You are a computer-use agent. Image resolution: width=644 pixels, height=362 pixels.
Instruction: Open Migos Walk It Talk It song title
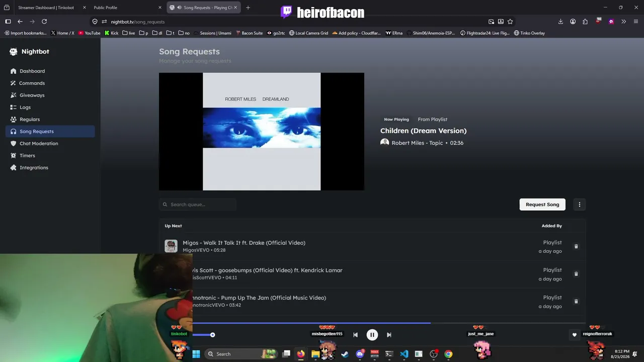pyautogui.click(x=244, y=243)
